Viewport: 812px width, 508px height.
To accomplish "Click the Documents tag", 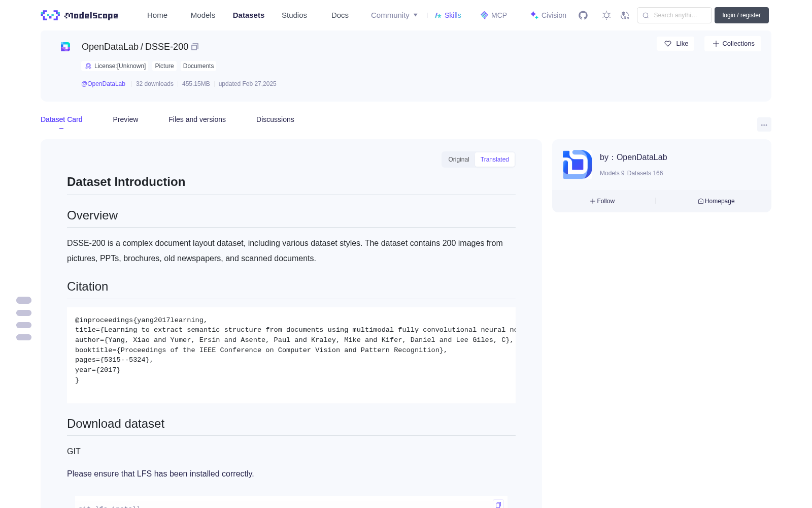I will (198, 66).
